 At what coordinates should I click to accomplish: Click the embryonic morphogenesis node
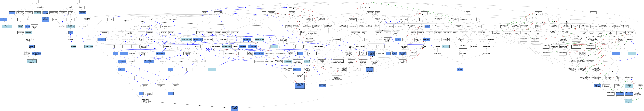(x=186, y=39)
